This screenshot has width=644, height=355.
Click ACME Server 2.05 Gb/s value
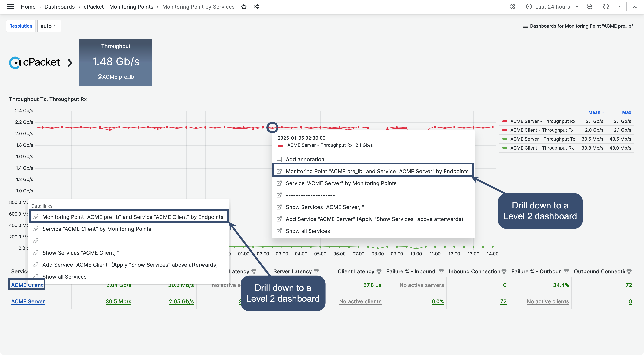[x=181, y=301]
